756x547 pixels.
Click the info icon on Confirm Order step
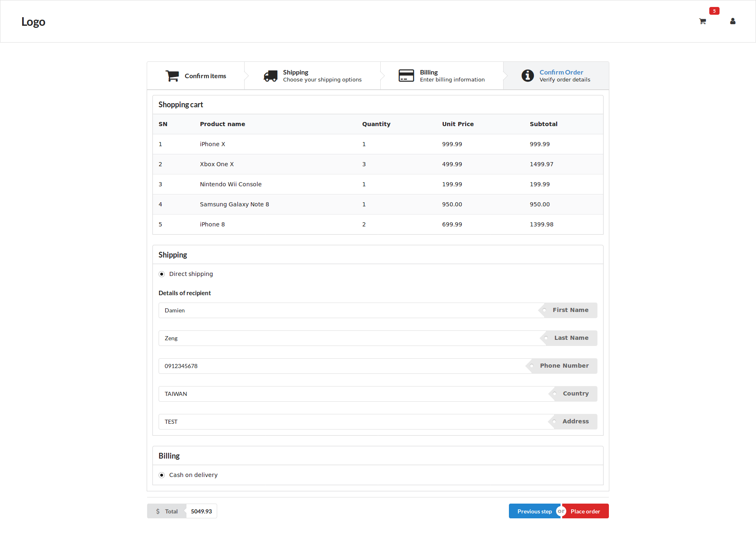tap(527, 75)
